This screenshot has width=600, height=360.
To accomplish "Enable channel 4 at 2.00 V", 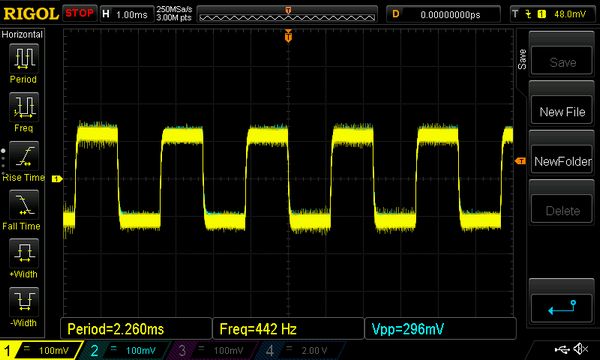I will click(297, 350).
